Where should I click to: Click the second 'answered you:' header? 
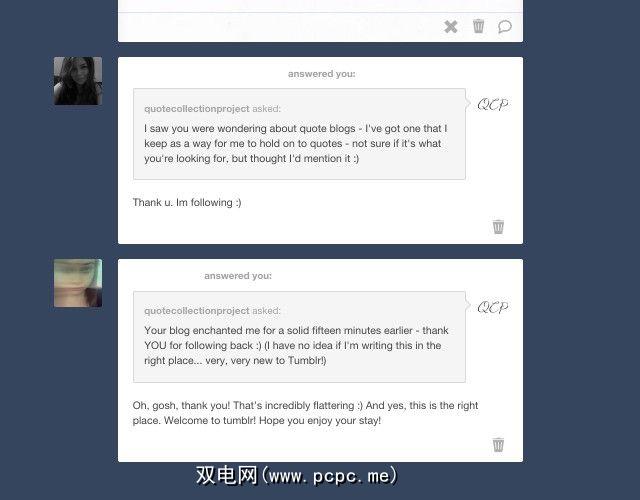[238, 276]
